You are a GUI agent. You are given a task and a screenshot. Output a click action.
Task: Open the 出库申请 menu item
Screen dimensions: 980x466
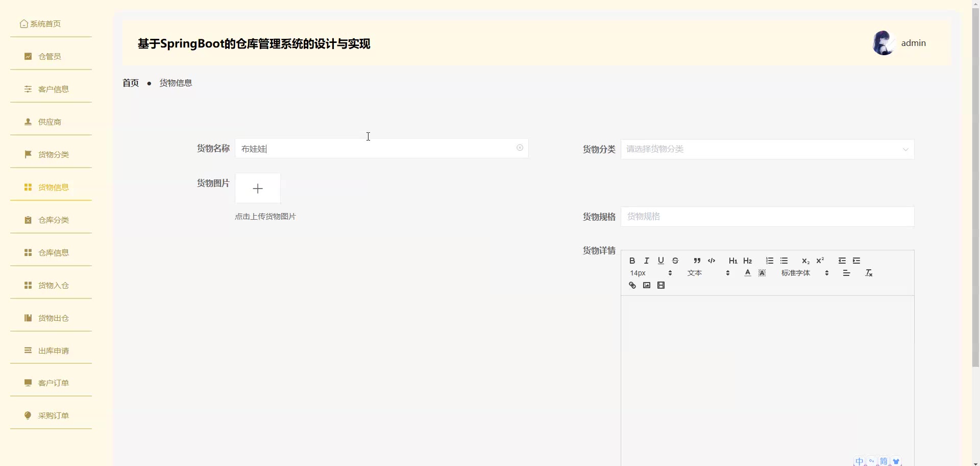[51, 351]
